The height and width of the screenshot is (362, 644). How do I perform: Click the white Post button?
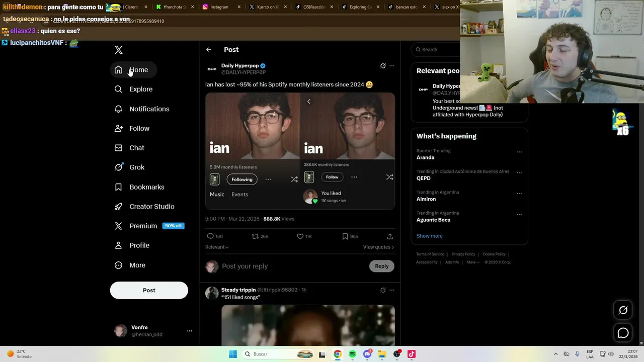(149, 290)
